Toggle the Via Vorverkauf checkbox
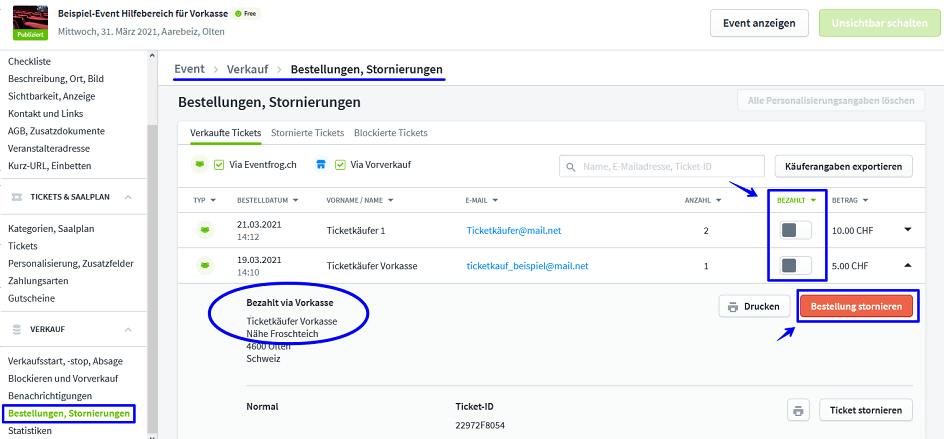This screenshot has height=439, width=944. 340,165
